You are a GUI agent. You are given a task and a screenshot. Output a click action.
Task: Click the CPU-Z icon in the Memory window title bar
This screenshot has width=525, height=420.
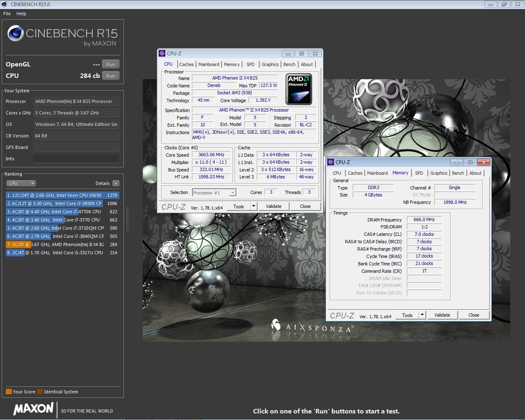331,162
